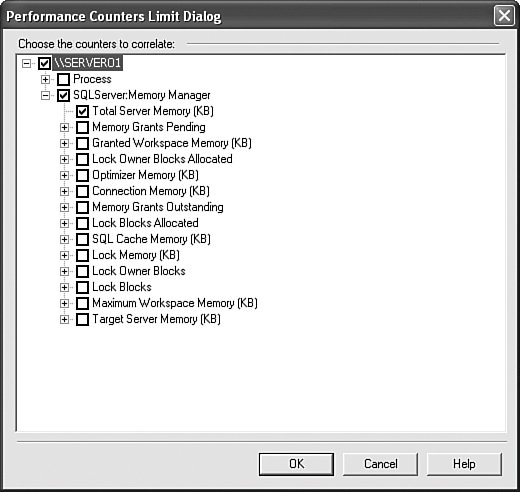Open Help for this dialog
This screenshot has width=520, height=492.
pos(464,464)
